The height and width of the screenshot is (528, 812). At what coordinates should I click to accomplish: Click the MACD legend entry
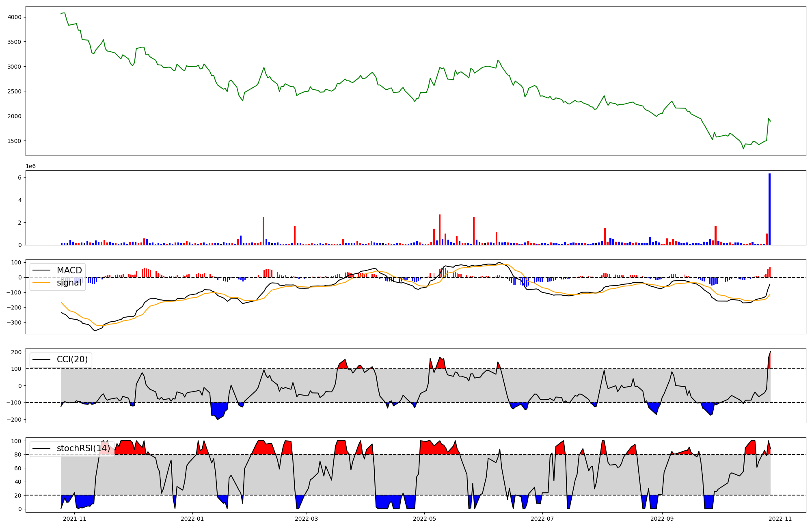pyautogui.click(x=69, y=270)
